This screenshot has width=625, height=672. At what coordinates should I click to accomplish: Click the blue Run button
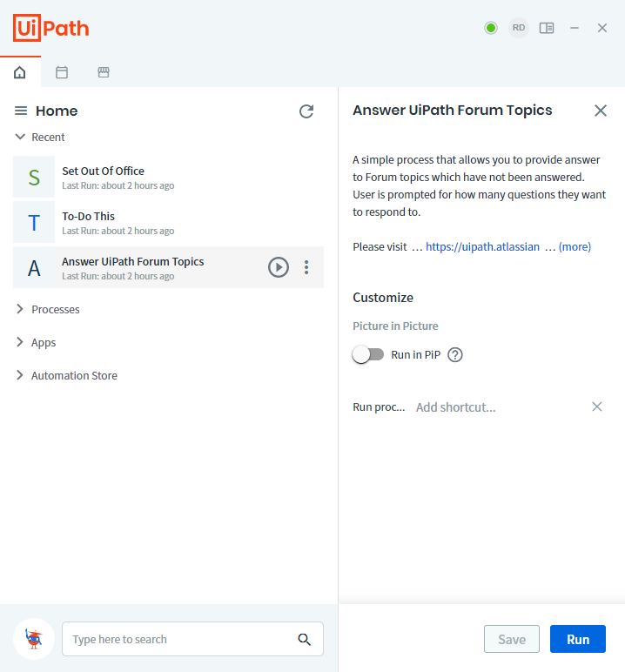tap(577, 639)
